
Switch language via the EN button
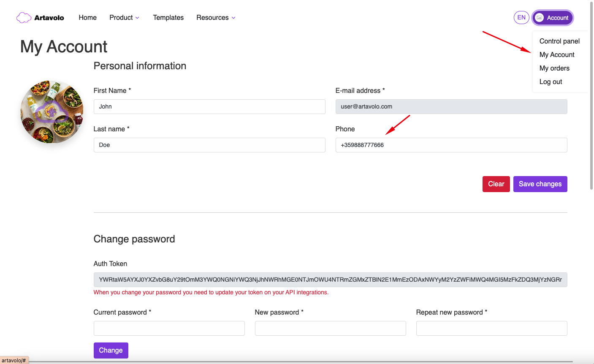[x=521, y=17]
